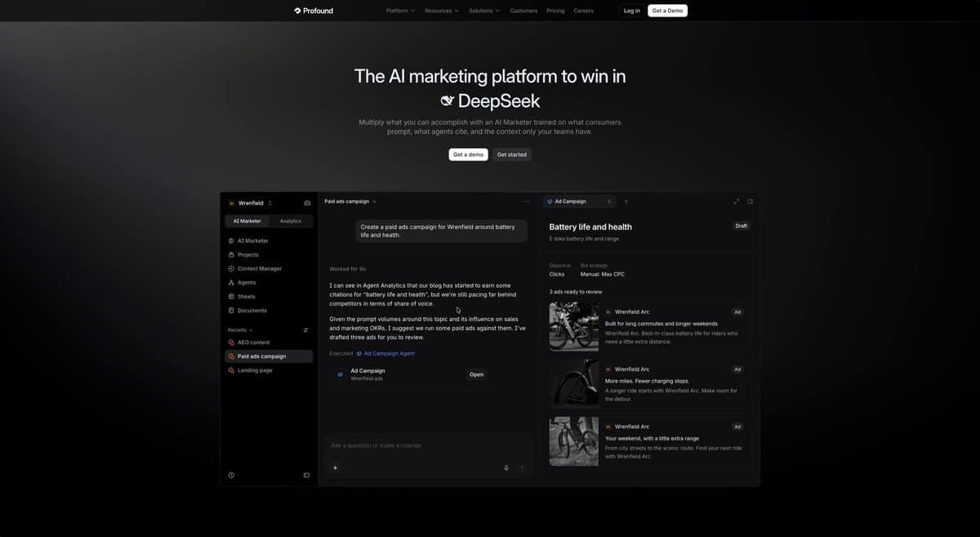Click the hero Get a demo button

point(468,154)
